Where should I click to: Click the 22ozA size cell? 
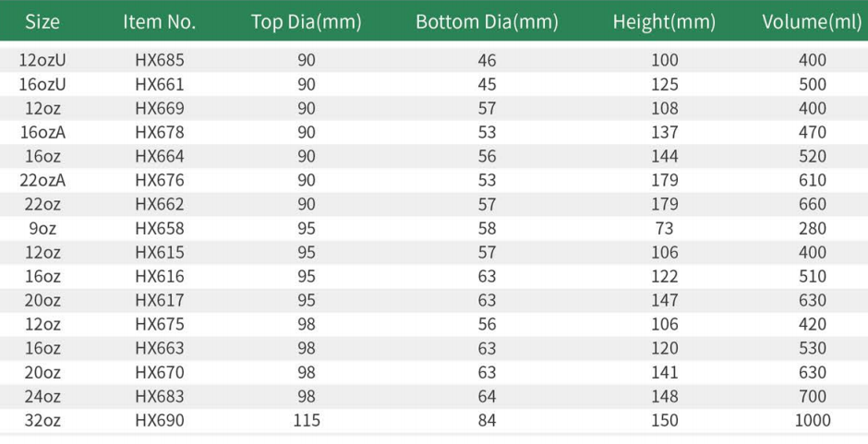click(x=42, y=180)
